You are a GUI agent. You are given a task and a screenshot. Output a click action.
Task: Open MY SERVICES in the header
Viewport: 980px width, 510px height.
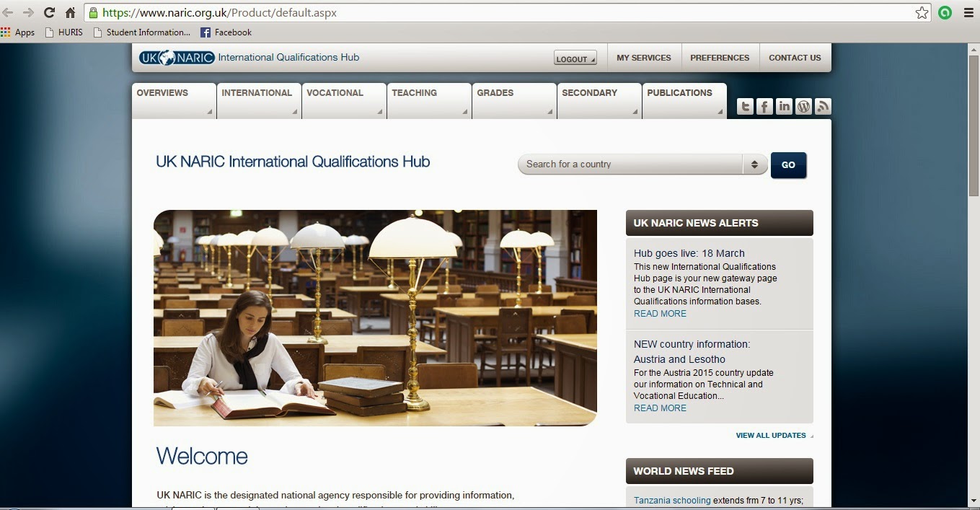(x=643, y=58)
